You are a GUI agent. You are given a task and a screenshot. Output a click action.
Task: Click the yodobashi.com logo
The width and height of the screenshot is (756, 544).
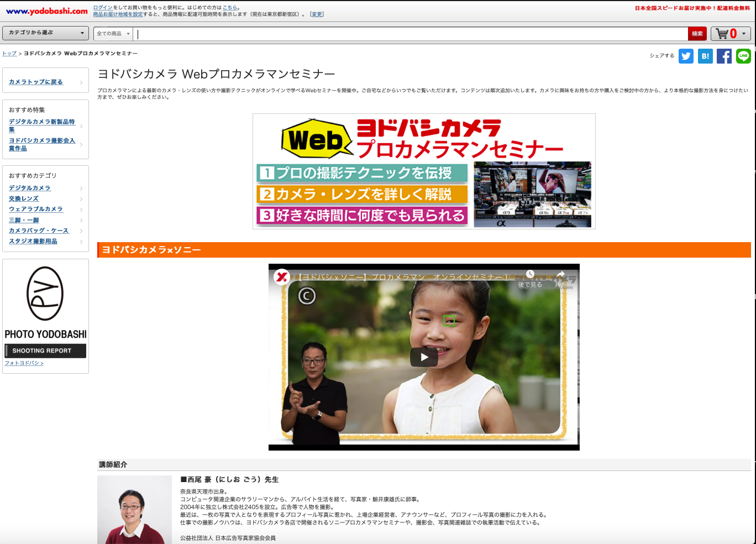point(47,11)
